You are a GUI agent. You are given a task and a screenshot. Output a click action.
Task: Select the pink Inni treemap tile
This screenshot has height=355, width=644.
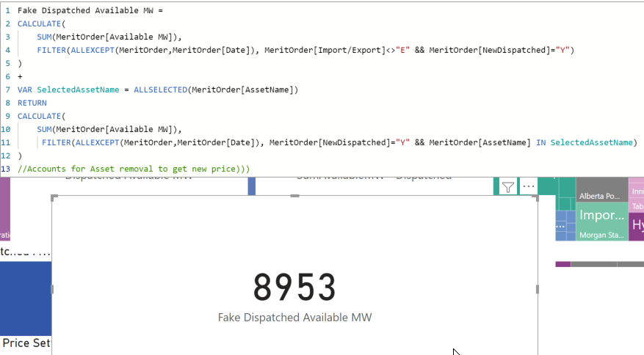point(636,189)
